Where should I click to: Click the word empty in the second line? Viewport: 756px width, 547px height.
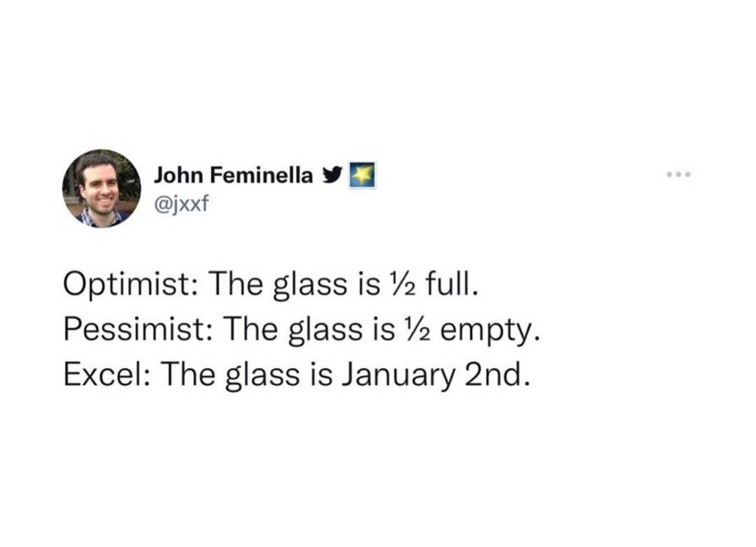(x=490, y=332)
